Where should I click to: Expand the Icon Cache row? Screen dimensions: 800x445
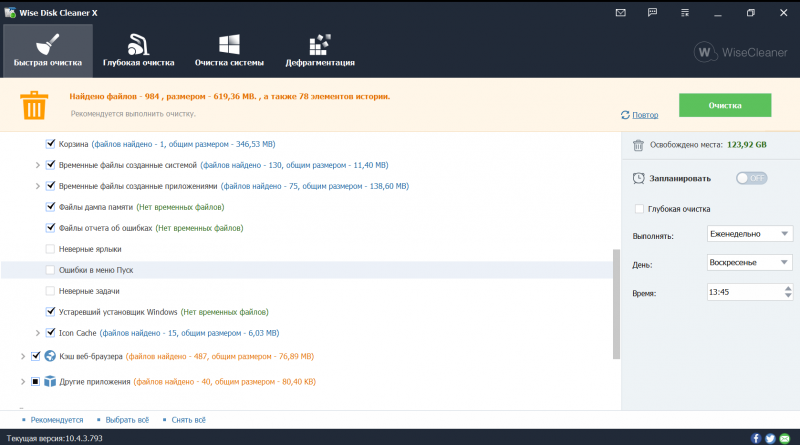pyautogui.click(x=37, y=333)
